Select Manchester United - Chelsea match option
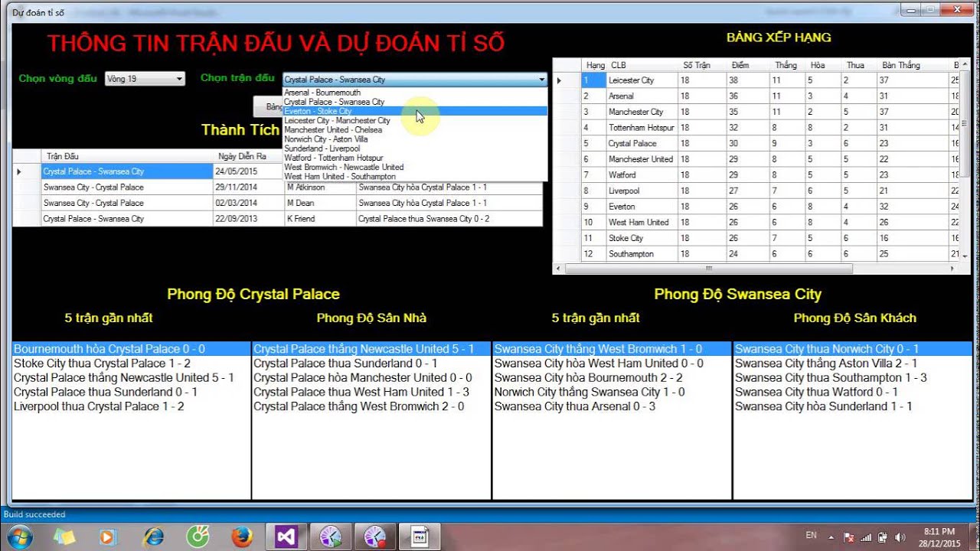 415,130
